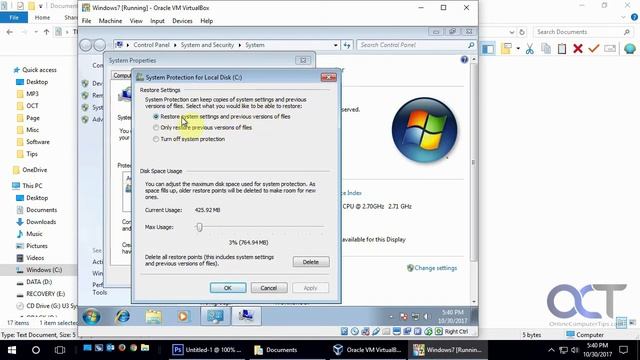The image size is (640, 360).
Task: Open VirtualBox Machine menu
Action: pyautogui.click(x=110, y=21)
